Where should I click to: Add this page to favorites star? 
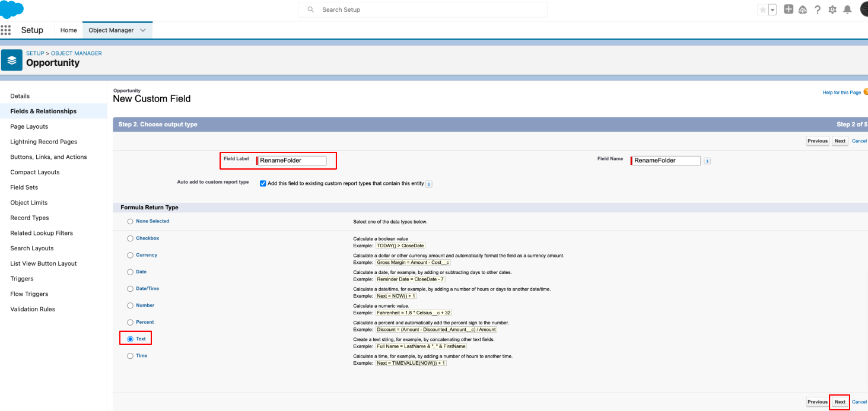762,9
